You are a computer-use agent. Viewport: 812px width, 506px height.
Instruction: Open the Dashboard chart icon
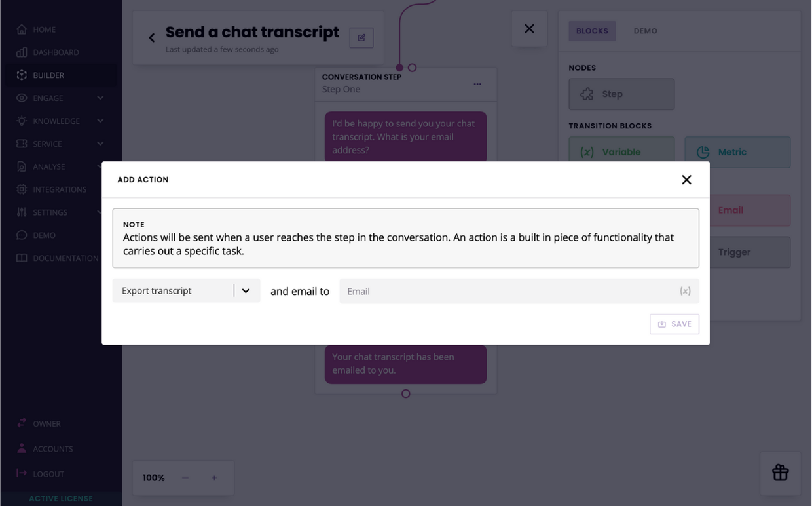coord(22,52)
